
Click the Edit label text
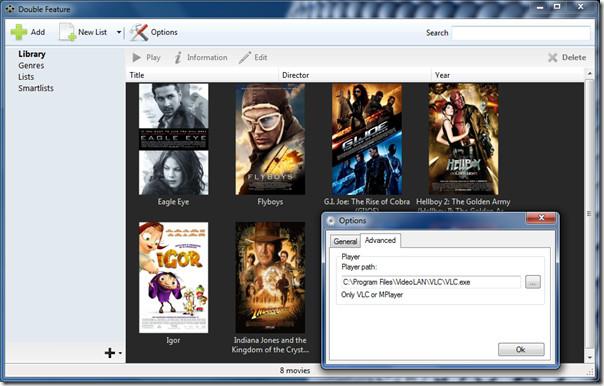coord(260,58)
